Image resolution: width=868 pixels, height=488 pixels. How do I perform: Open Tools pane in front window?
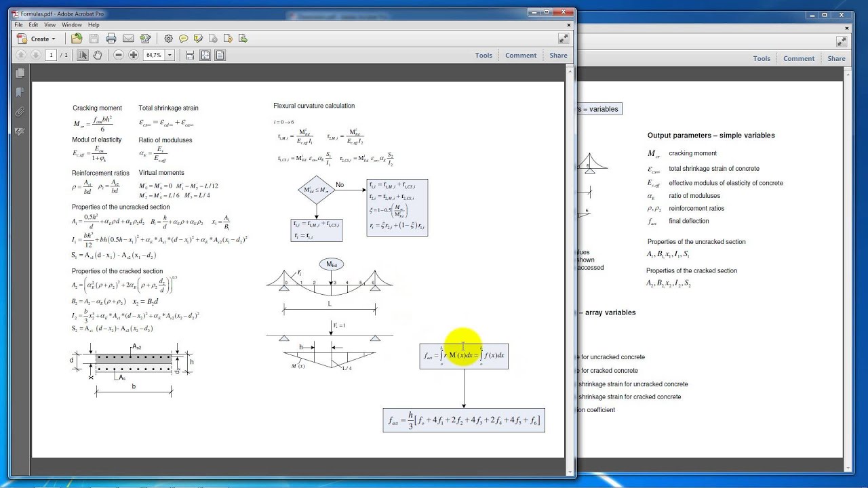(484, 56)
